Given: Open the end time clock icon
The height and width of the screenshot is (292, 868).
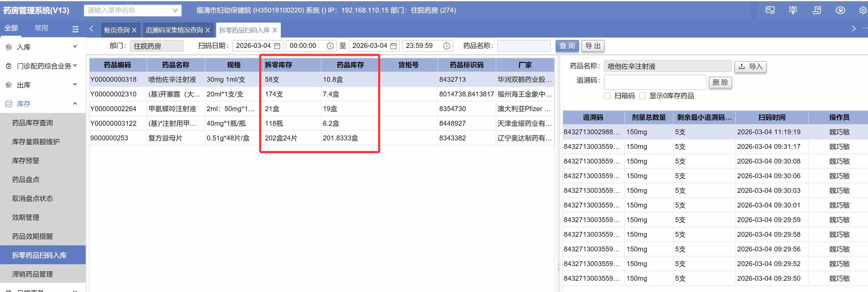Looking at the screenshot, I should click(x=446, y=46).
